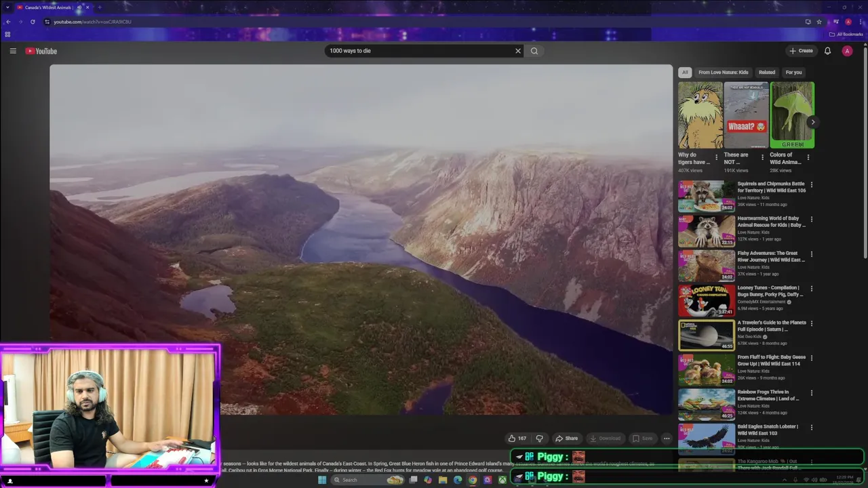Open options for Squirrels and Chipmunks video

(x=812, y=184)
